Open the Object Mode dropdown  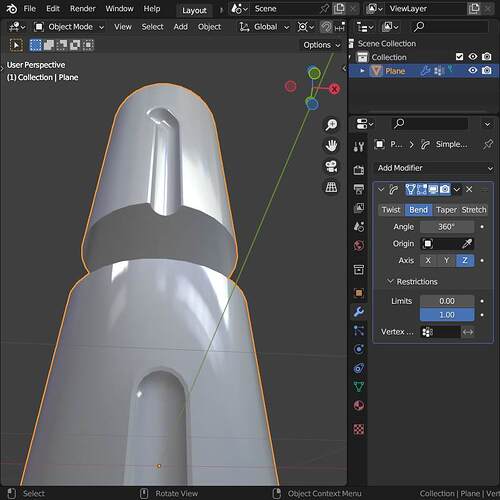point(70,27)
